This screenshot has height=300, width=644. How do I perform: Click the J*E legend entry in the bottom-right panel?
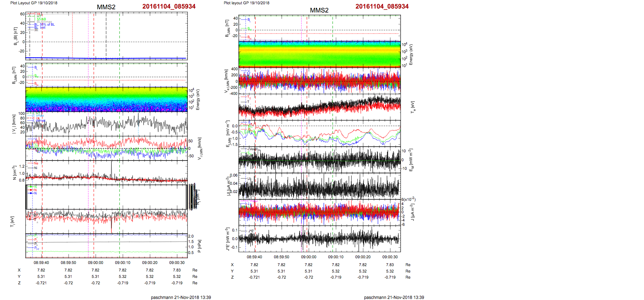(251, 231)
